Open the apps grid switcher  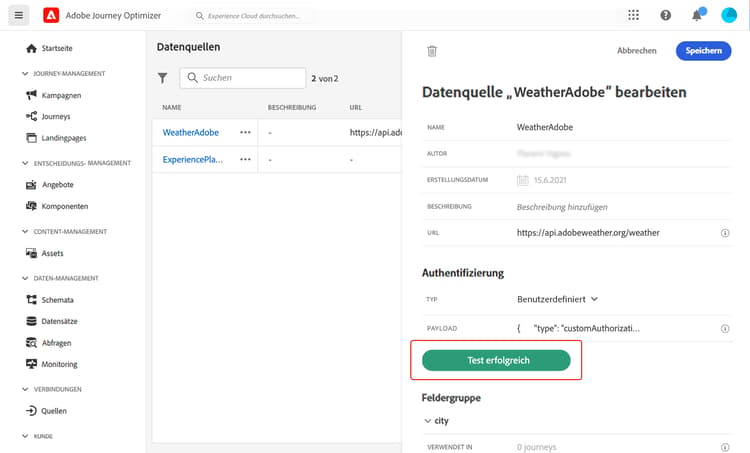pos(633,15)
